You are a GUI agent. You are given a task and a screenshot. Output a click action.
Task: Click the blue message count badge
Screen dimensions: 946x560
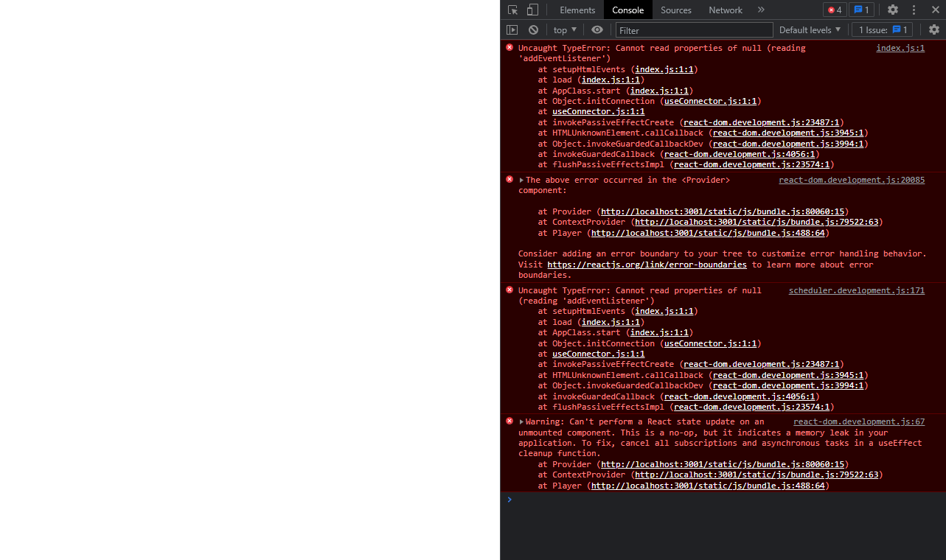point(861,10)
